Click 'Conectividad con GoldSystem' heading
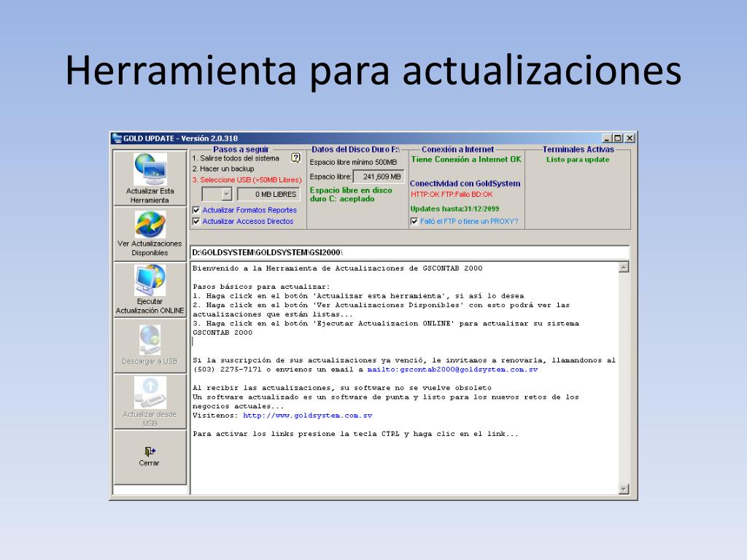747x560 pixels. [x=465, y=183]
